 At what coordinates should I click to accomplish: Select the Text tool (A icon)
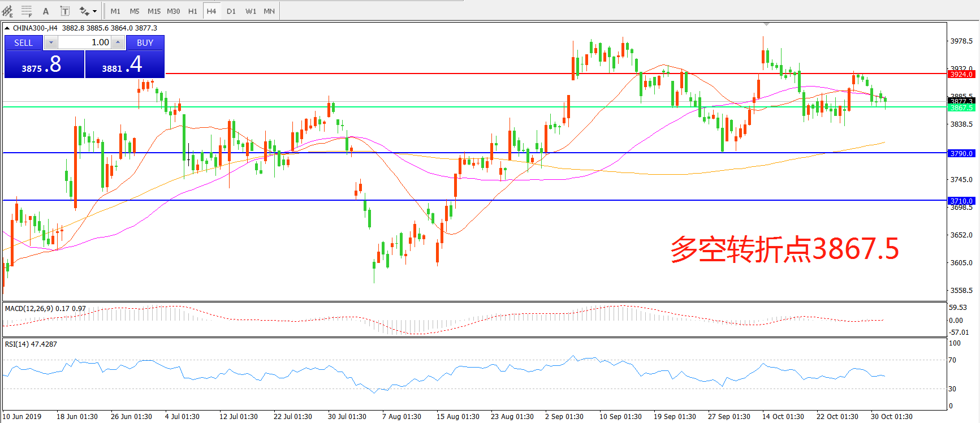coord(46,11)
